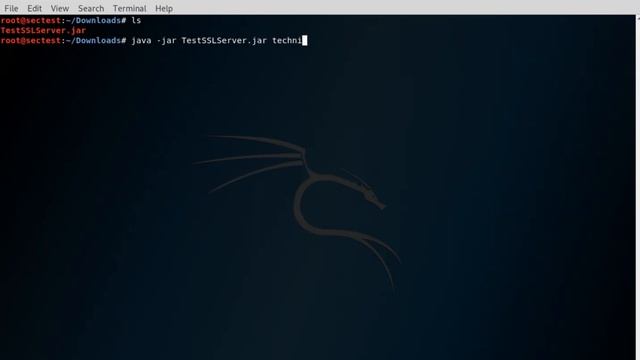The height and width of the screenshot is (360, 640).
Task: Click the TestSSLServer.jar file listing output
Action: click(x=43, y=31)
